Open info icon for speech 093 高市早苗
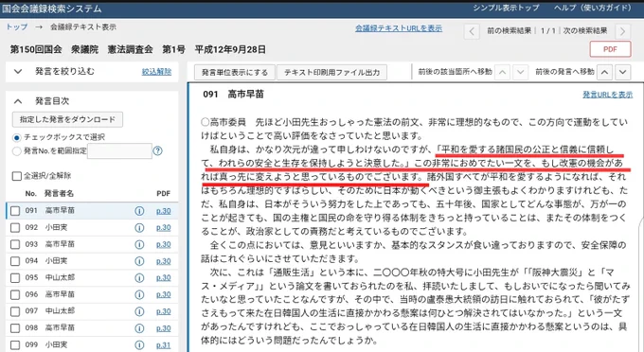Image resolution: width=644 pixels, height=352 pixels. pos(139,244)
